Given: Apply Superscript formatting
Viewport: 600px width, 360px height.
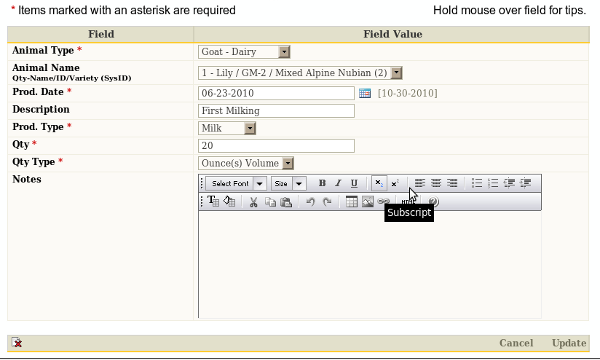Looking at the screenshot, I should (x=395, y=183).
